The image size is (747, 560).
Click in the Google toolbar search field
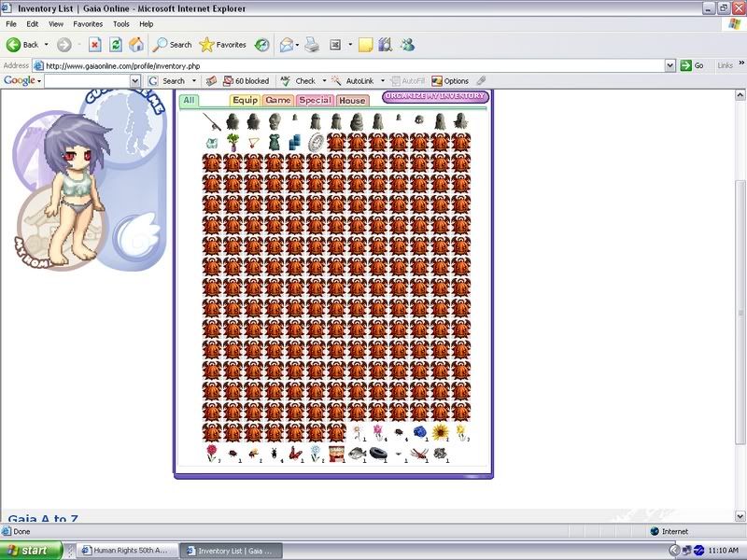[x=87, y=81]
